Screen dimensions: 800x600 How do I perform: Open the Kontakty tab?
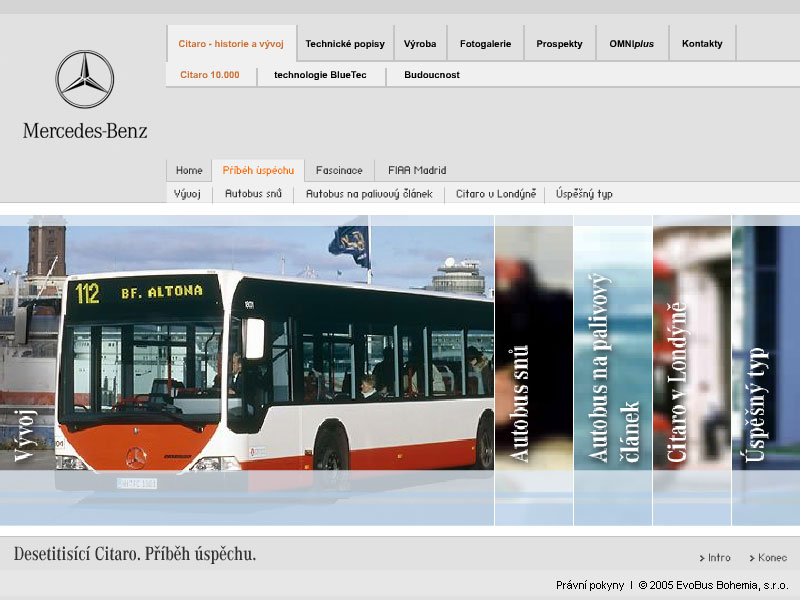(702, 44)
